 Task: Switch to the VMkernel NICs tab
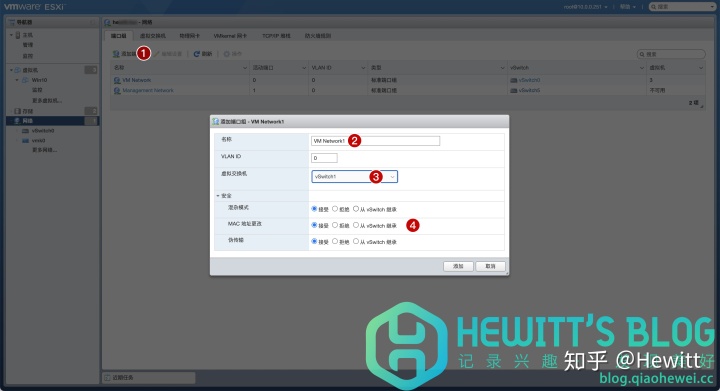coord(230,36)
